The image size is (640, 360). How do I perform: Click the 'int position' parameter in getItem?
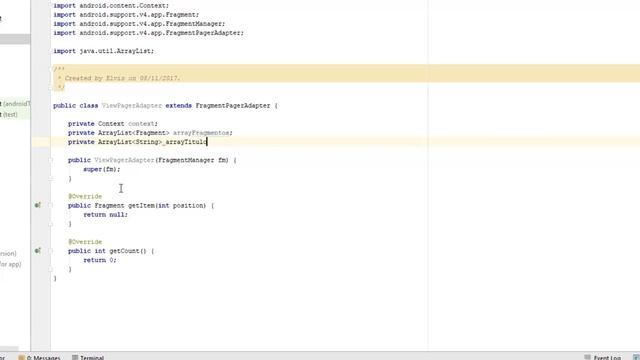[182, 206]
